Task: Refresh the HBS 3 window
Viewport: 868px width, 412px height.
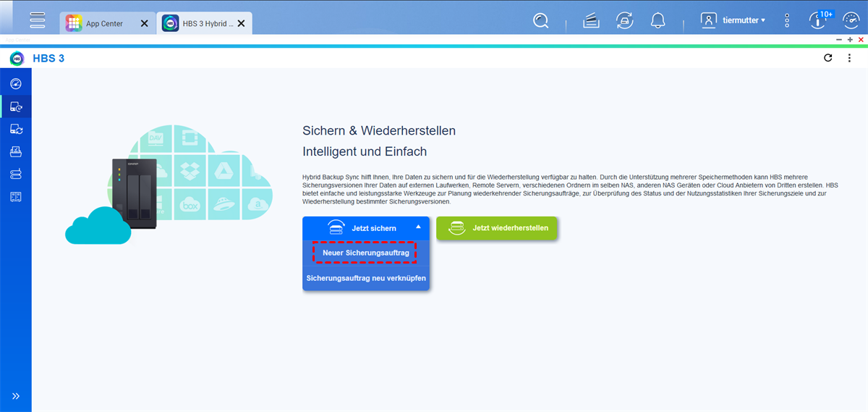Action: 828,58
